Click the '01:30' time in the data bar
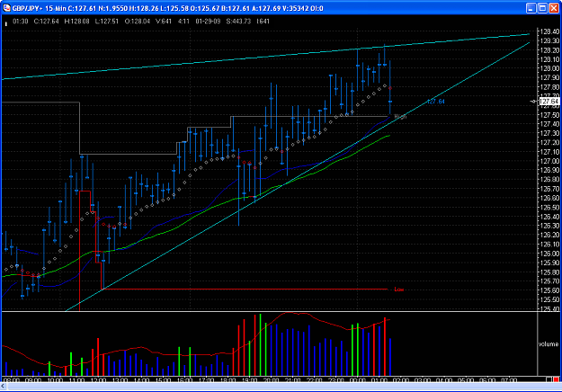Image resolution: width=562 pixels, height=392 pixels. [x=21, y=22]
